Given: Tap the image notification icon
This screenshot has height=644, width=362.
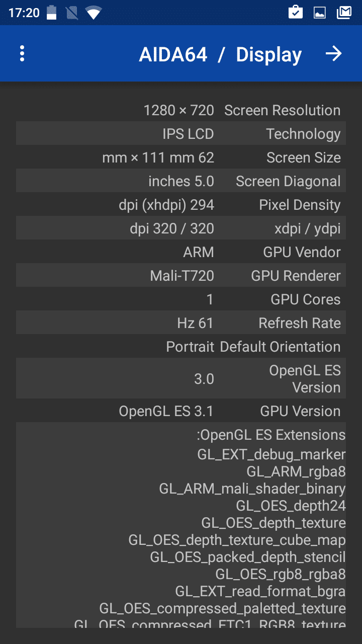Looking at the screenshot, I should (320, 13).
